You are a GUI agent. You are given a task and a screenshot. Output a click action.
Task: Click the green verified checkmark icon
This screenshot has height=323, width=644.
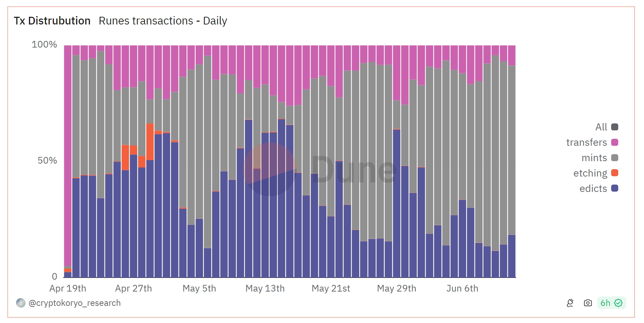(618, 303)
